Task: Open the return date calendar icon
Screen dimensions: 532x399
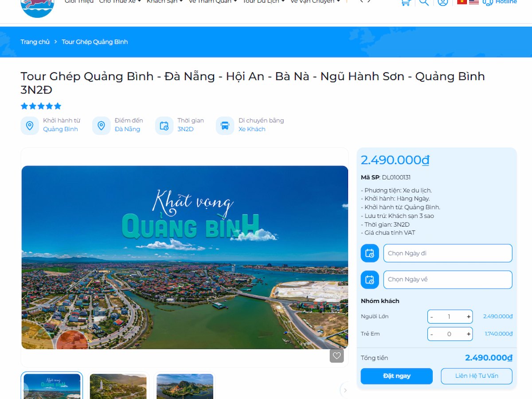Action: click(369, 279)
